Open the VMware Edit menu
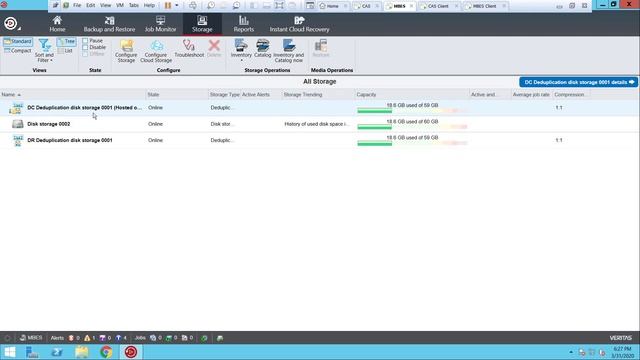640x360 pixels. coord(91,5)
